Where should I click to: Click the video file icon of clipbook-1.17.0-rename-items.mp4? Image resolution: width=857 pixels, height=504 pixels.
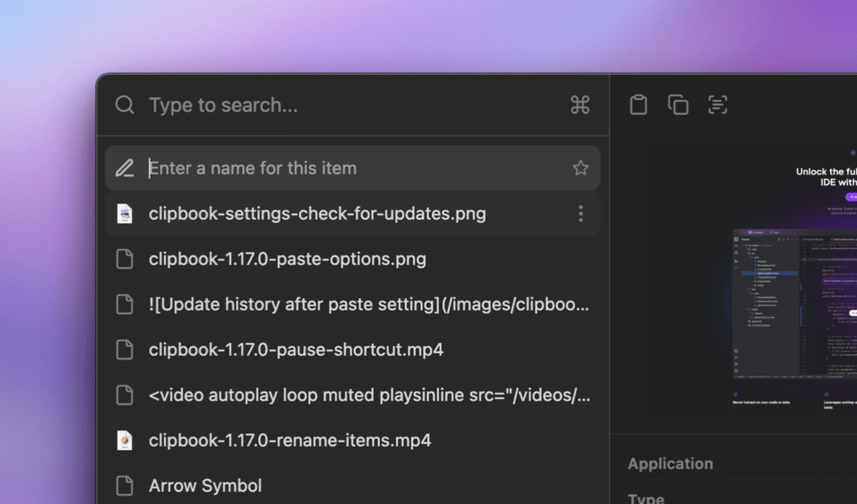124,441
